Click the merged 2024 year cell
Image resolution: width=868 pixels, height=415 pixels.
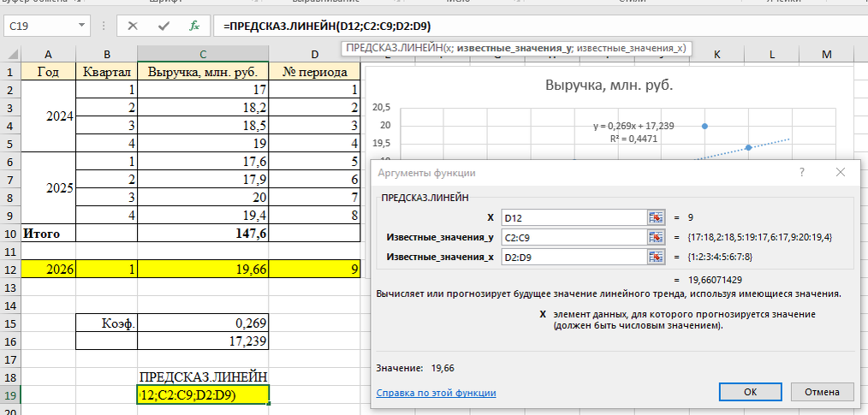(48, 116)
